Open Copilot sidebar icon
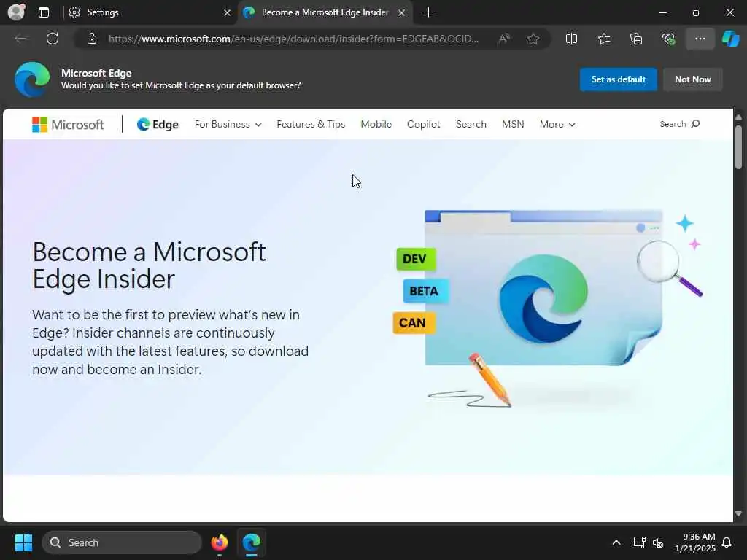This screenshot has width=747, height=560. 730,39
